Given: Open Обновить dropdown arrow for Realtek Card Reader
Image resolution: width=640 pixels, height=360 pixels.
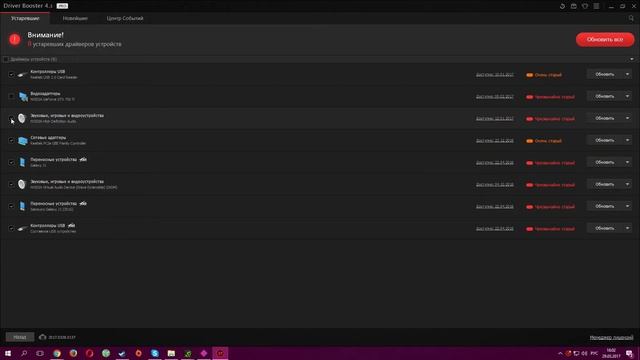Looking at the screenshot, I should pyautogui.click(x=627, y=74).
